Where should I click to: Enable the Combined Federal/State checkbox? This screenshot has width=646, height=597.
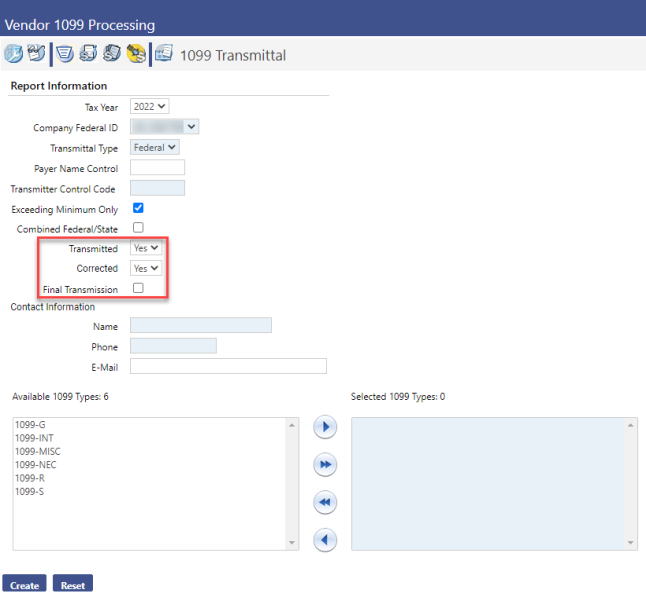pyautogui.click(x=138, y=228)
